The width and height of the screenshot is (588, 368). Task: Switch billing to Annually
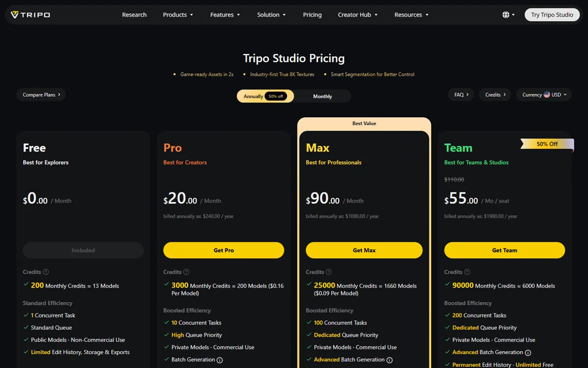[265, 96]
